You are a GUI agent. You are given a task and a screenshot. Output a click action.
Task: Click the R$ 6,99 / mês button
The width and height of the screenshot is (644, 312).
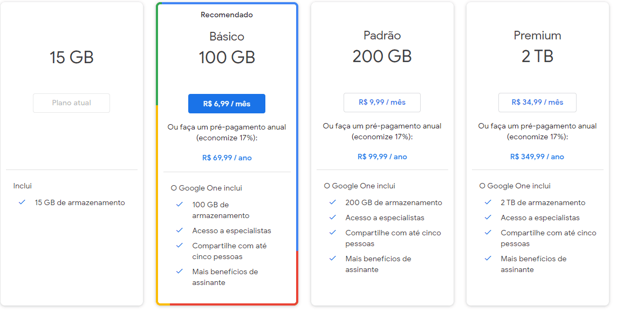coord(227,104)
